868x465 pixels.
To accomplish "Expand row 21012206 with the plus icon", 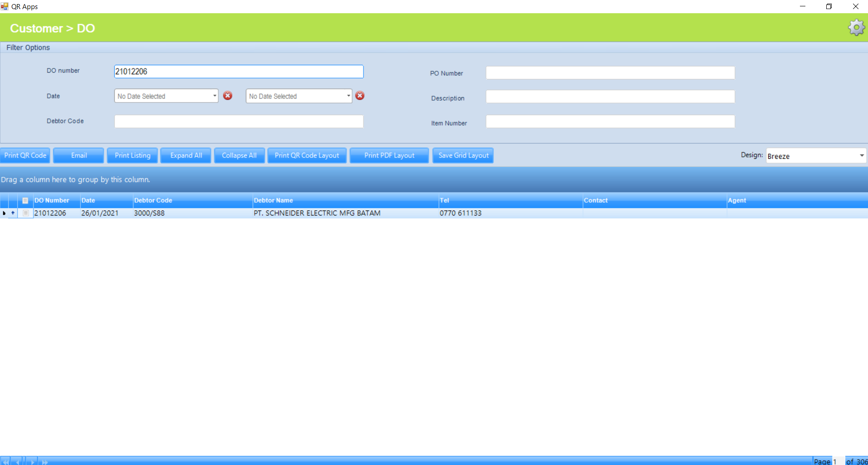I will [13, 213].
